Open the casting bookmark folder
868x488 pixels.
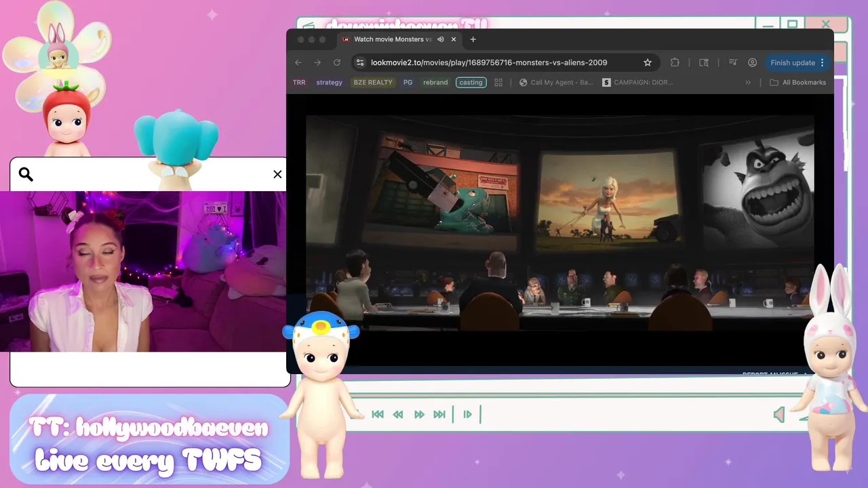pyautogui.click(x=471, y=83)
